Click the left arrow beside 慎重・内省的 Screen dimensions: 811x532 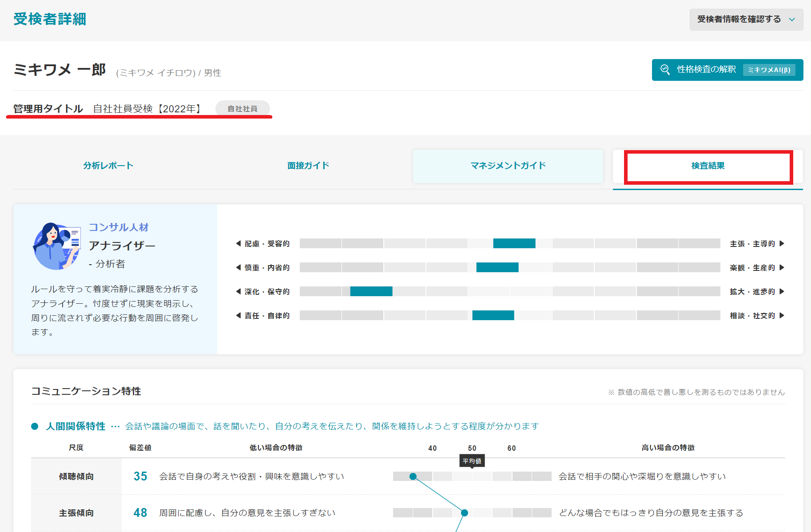click(239, 267)
